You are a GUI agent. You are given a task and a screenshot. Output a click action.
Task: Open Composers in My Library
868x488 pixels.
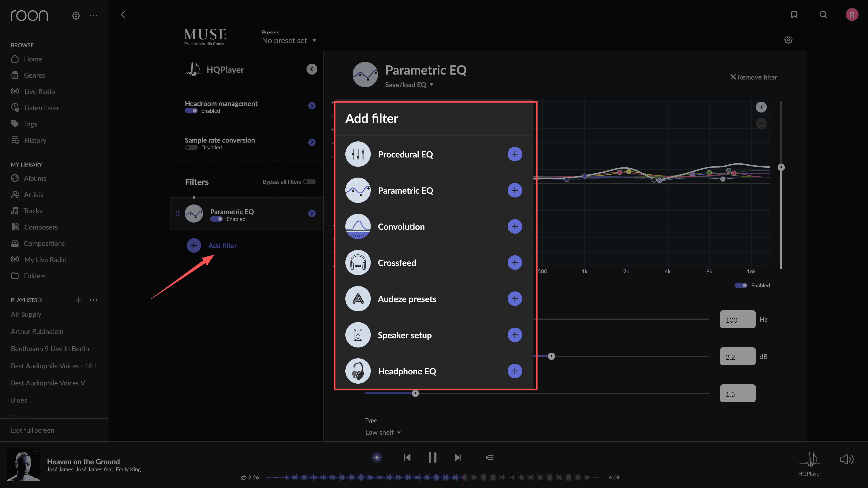tap(41, 227)
